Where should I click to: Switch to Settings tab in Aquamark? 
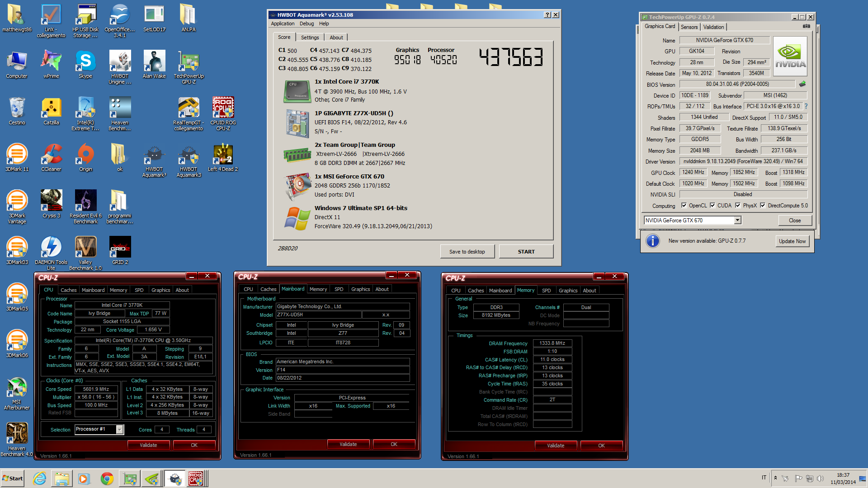point(310,38)
